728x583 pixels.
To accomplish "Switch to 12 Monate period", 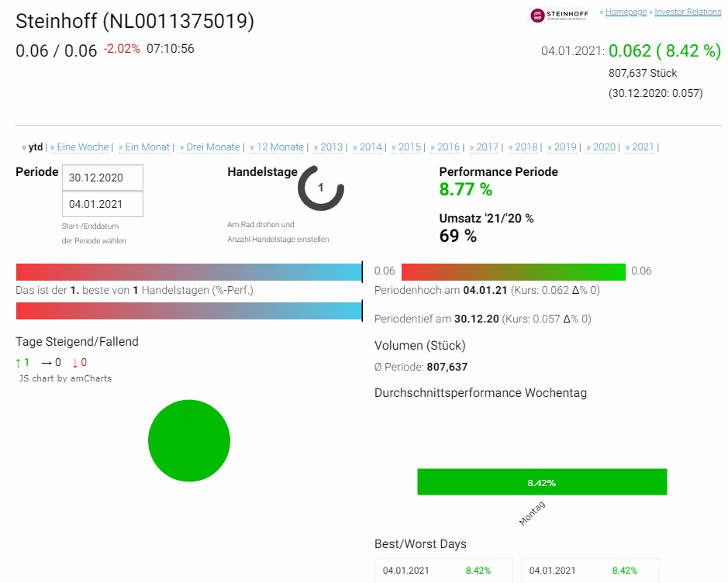I will pyautogui.click(x=280, y=147).
